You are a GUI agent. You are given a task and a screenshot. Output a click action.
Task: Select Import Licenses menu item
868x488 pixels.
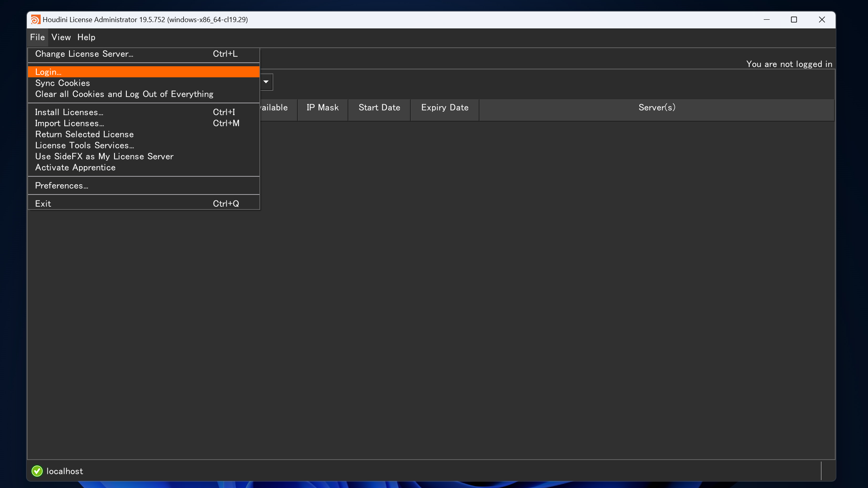pyautogui.click(x=144, y=123)
